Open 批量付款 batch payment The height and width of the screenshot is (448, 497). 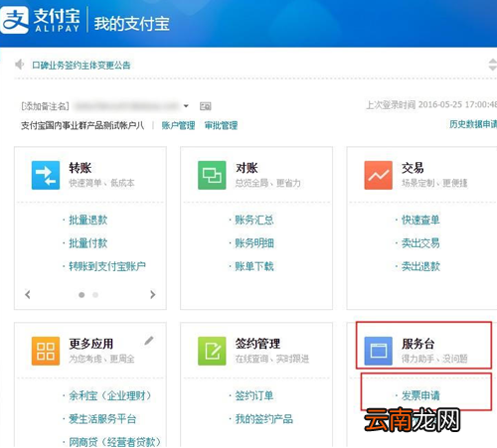[x=88, y=243]
